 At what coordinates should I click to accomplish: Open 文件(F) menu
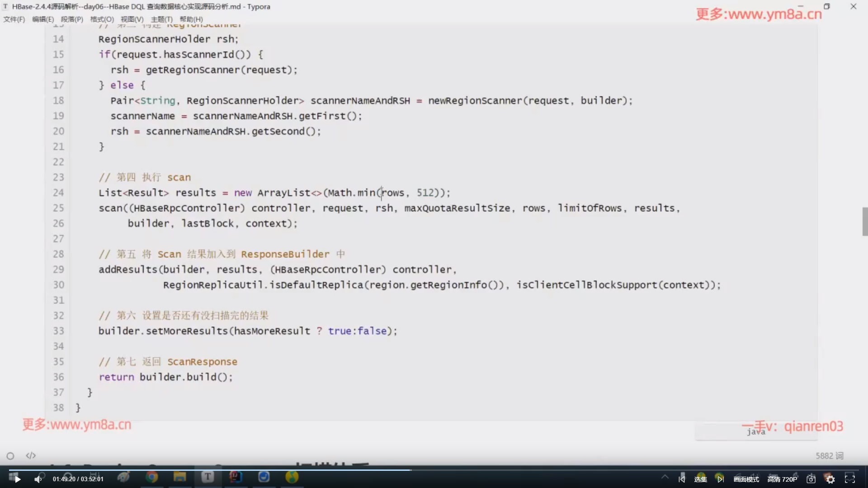[x=14, y=19]
